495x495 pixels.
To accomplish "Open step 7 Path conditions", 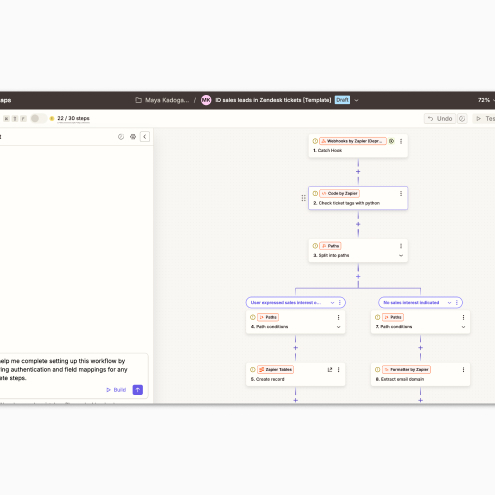I will (x=420, y=322).
